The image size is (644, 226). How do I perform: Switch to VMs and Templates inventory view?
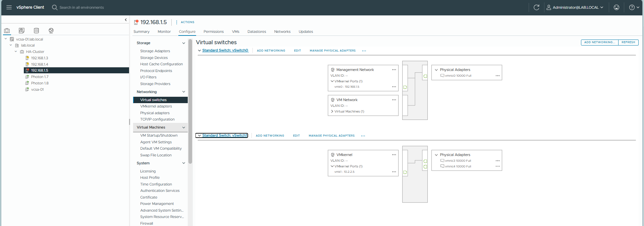coord(21,30)
